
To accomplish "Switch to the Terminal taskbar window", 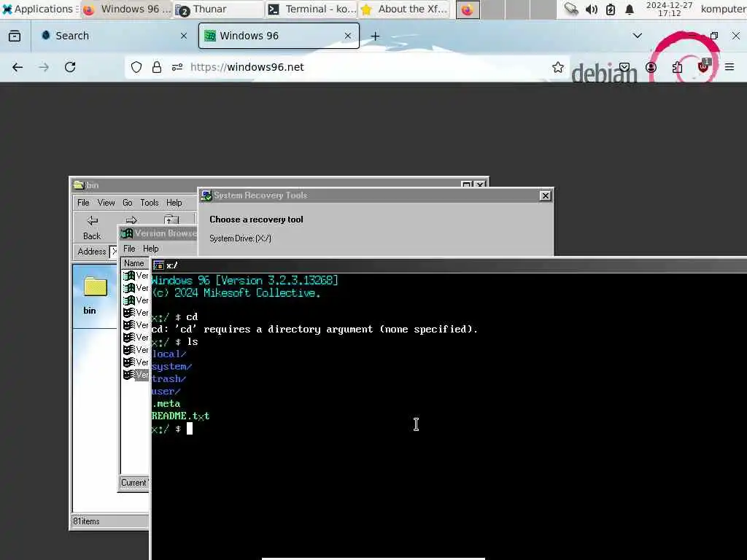I will tap(311, 9).
